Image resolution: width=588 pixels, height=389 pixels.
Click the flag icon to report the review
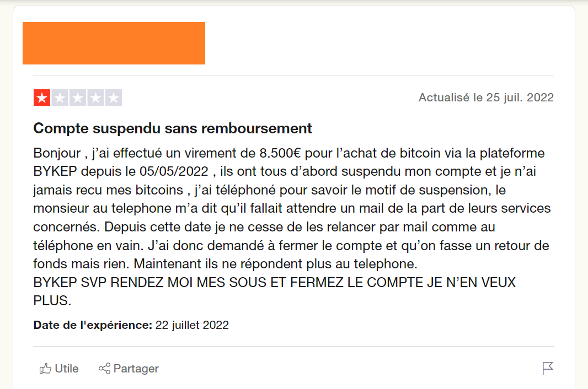click(x=547, y=368)
